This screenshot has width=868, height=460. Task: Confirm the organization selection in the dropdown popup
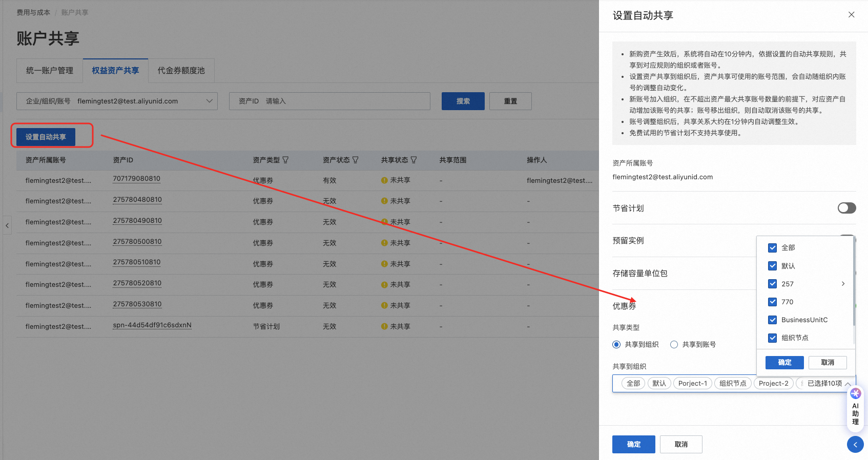[784, 363]
